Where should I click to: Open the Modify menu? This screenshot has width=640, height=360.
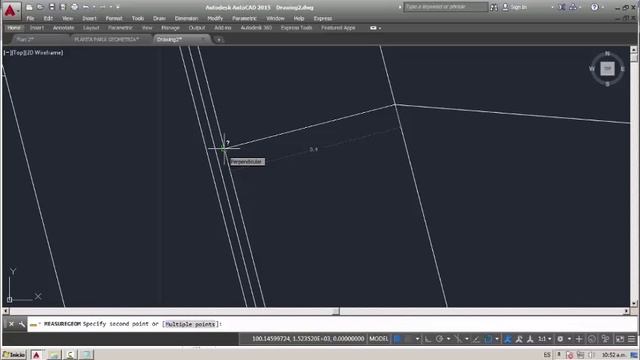pyautogui.click(x=215, y=18)
